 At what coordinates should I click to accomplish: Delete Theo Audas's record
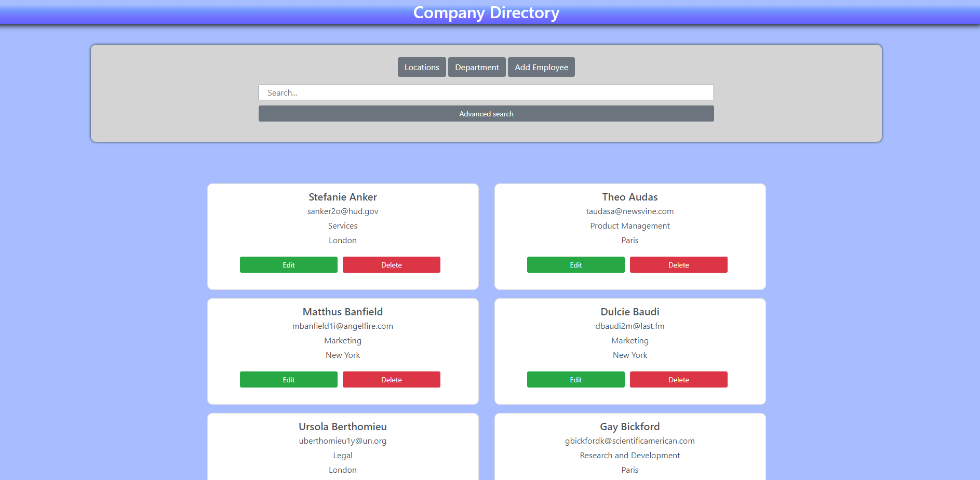(x=679, y=265)
